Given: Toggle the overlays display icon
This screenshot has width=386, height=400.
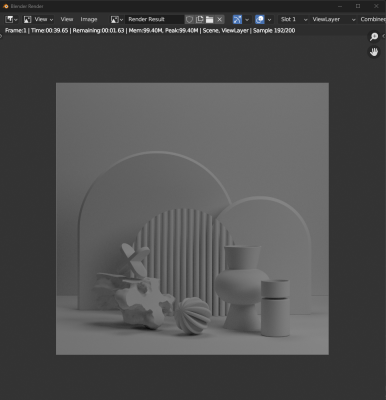Looking at the screenshot, I should 260,19.
